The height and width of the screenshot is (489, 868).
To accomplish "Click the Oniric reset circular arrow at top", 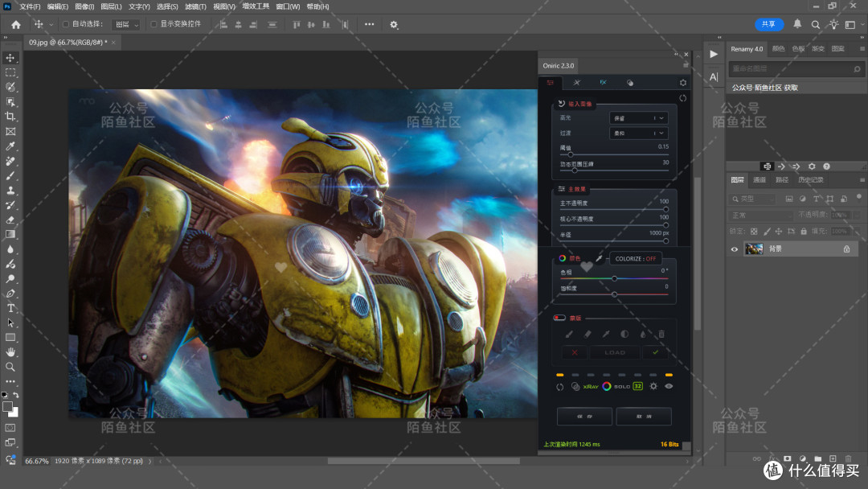I will pos(682,98).
